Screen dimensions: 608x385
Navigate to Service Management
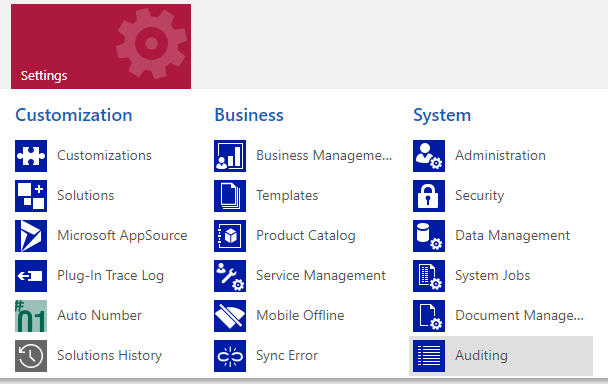321,276
